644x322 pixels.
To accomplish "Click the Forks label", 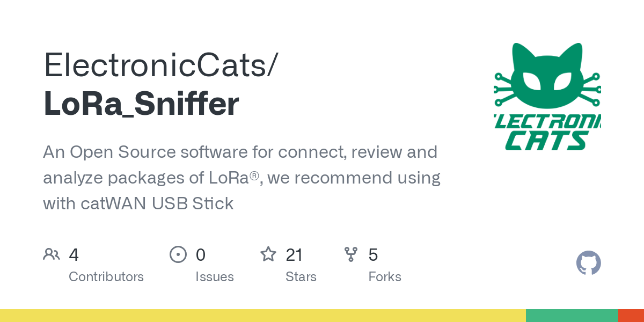I will pos(385,277).
